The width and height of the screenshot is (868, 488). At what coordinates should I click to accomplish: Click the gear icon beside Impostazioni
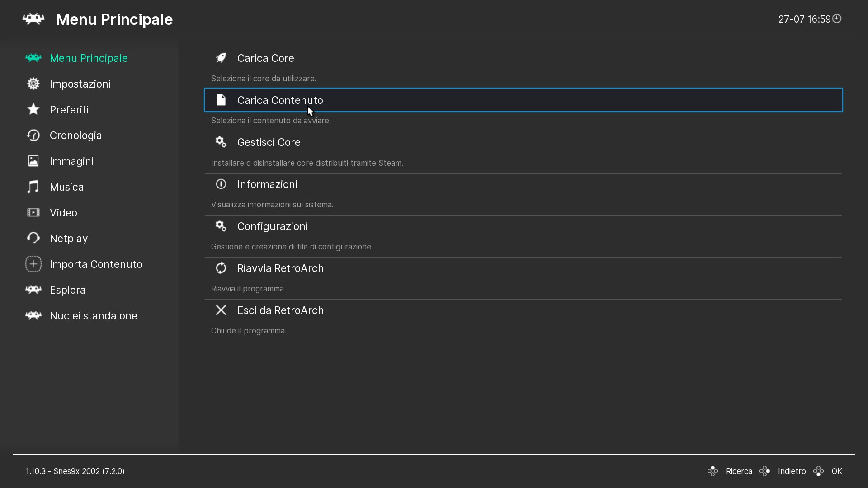(33, 84)
